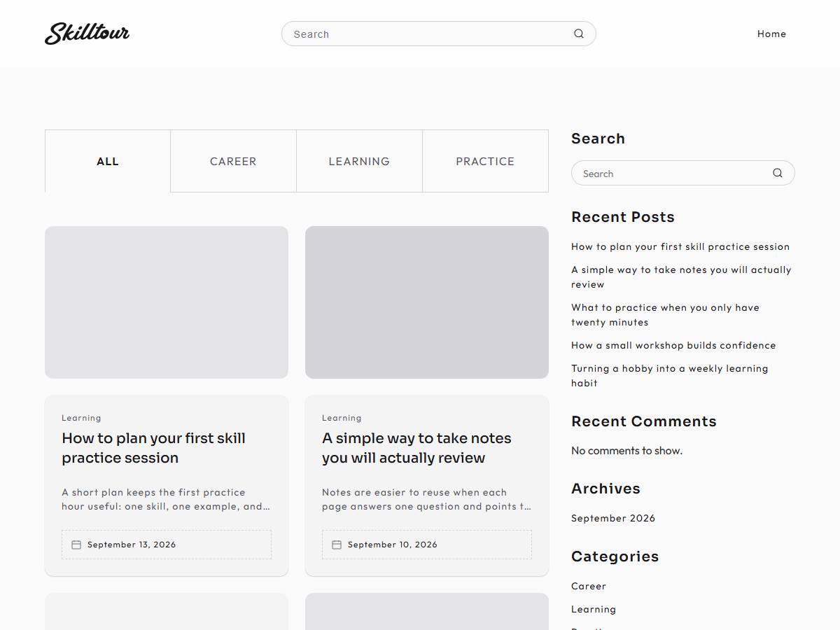Image resolution: width=840 pixels, height=630 pixels.
Task: Click the "Recent Posts" sidebar heading
Action: pyautogui.click(x=623, y=217)
